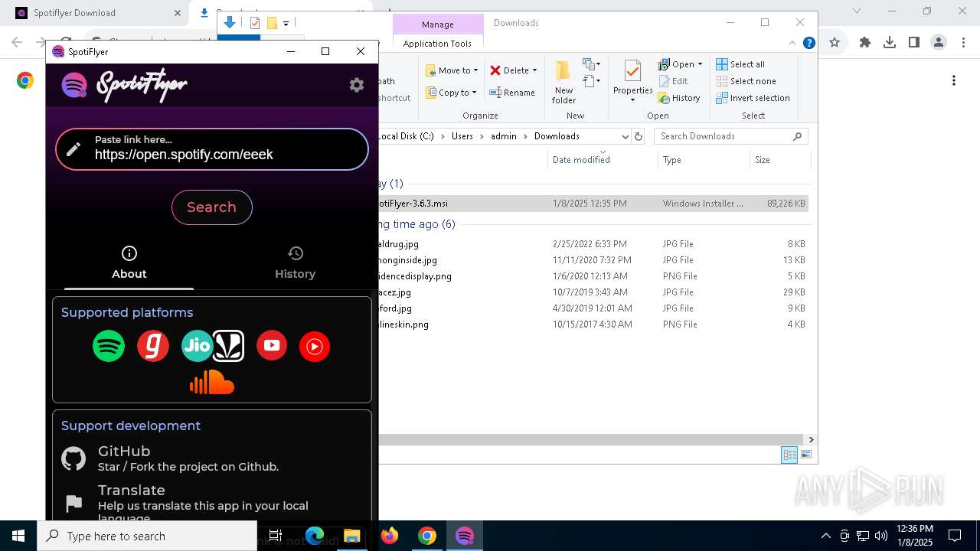
Task: Click the Explorer horizontal scrollbar
Action: tap(590, 439)
